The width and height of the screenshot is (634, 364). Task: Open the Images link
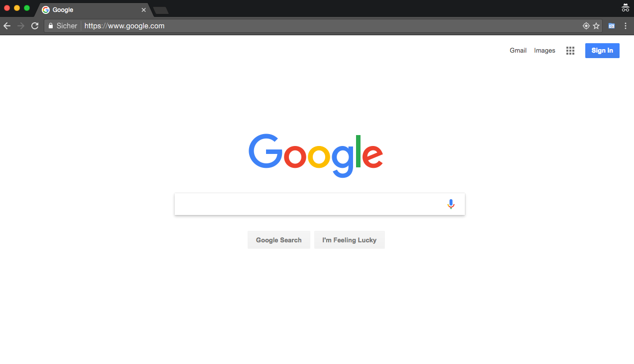(544, 51)
